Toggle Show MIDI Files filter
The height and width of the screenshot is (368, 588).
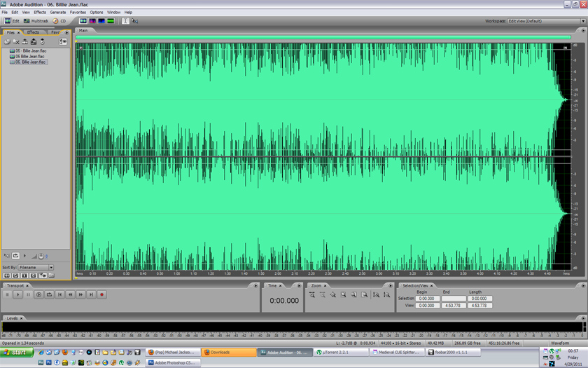click(34, 275)
